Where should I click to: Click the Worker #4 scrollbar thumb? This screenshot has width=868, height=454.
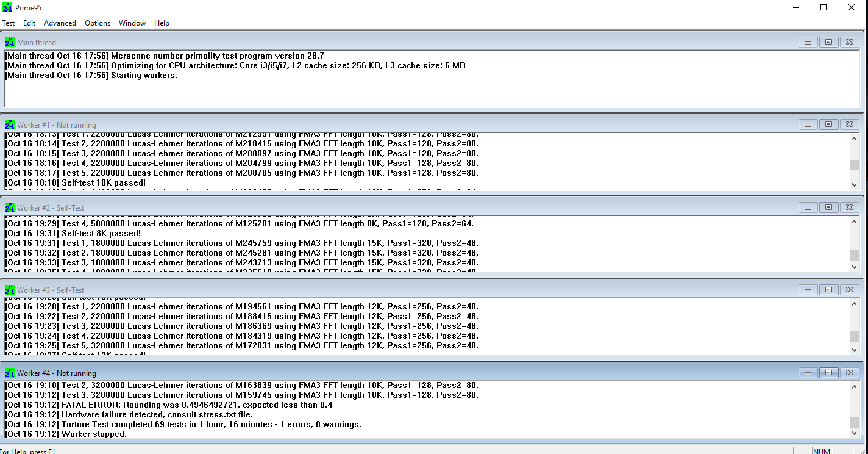coord(854,422)
